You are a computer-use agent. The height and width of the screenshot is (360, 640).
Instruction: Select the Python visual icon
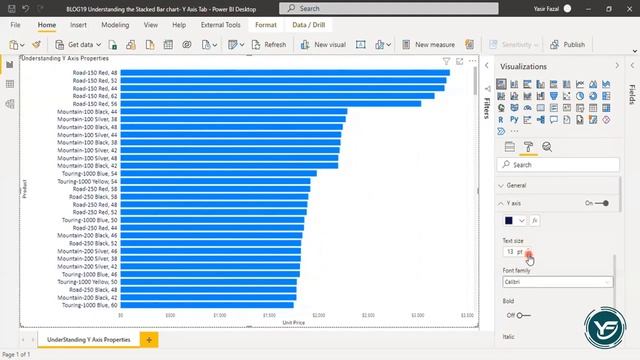pyautogui.click(x=514, y=120)
